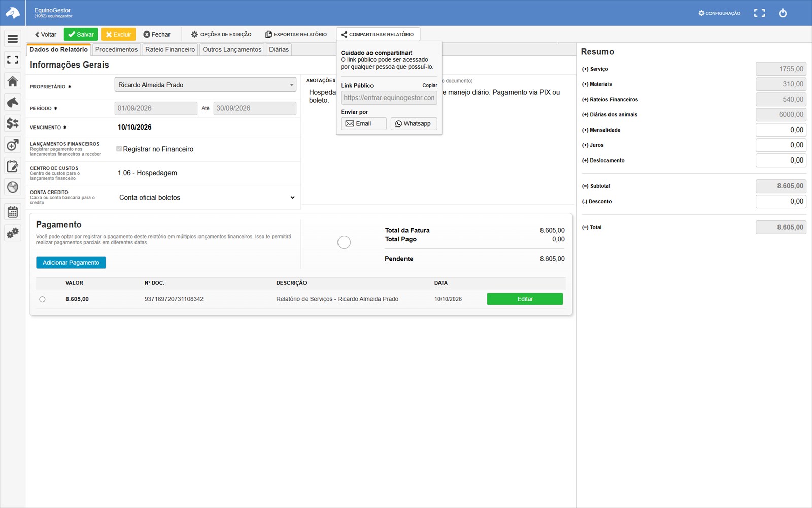Open the hamburger menu in sidebar
The width and height of the screenshot is (812, 508).
point(13,39)
